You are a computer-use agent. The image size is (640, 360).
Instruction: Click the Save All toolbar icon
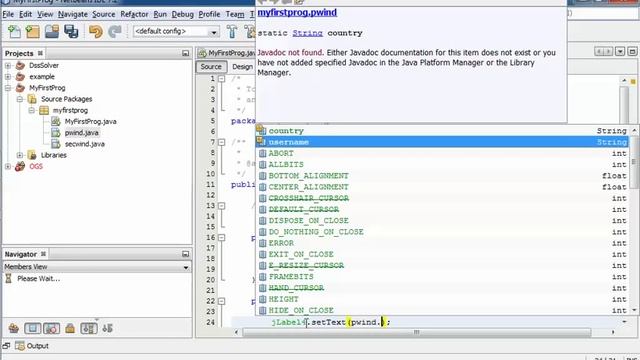pos(71,31)
